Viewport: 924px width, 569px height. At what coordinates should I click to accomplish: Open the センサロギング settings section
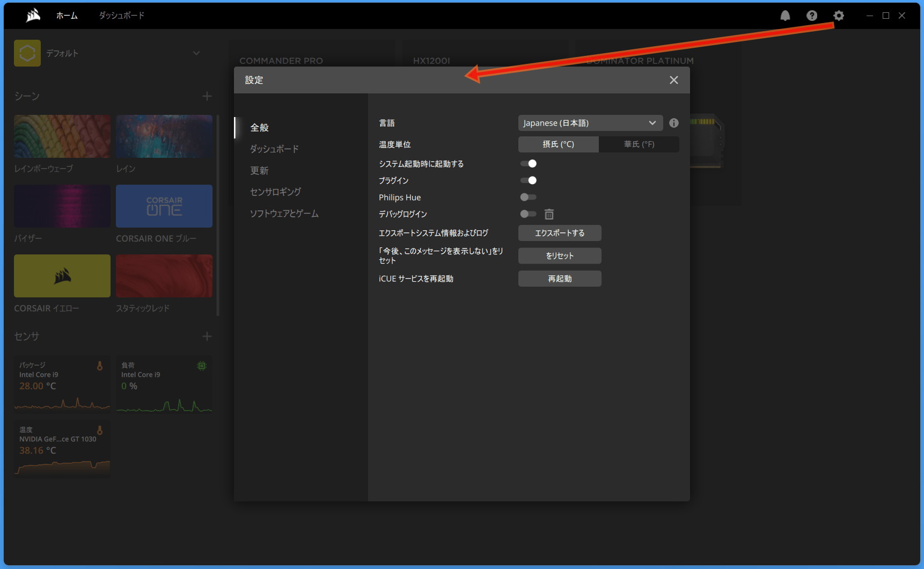(276, 192)
